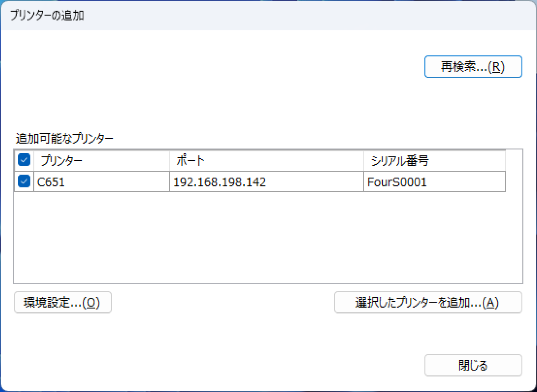This screenshot has width=537, height=392.
Task: Click the 追加可能なプリンター label
Action: click(x=64, y=138)
